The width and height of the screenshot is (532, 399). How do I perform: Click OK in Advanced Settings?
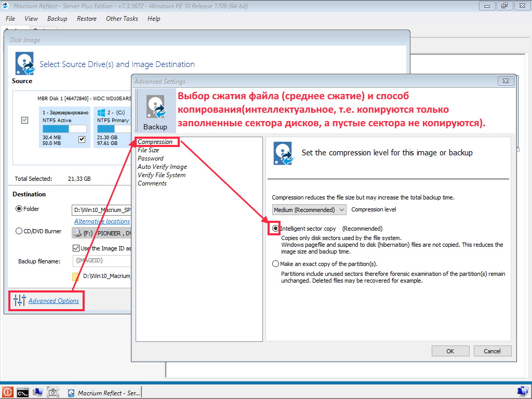(x=450, y=351)
